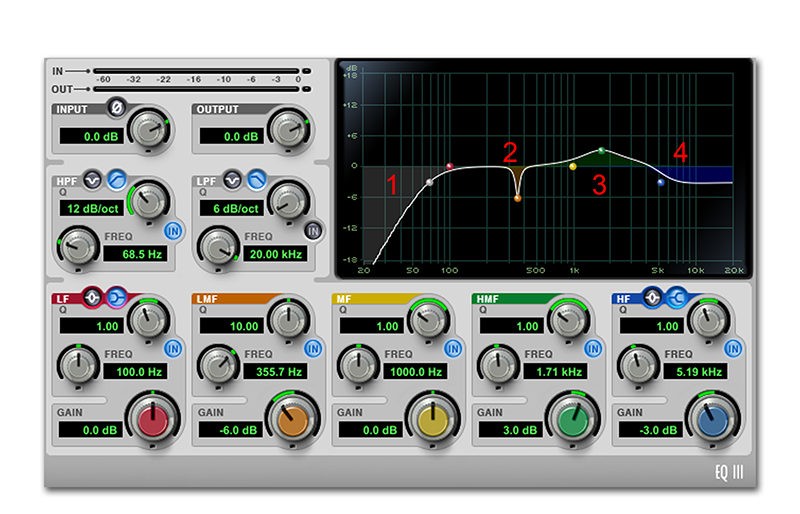800x514 pixels.
Task: Click the input phase invert icon
Action: [116, 107]
